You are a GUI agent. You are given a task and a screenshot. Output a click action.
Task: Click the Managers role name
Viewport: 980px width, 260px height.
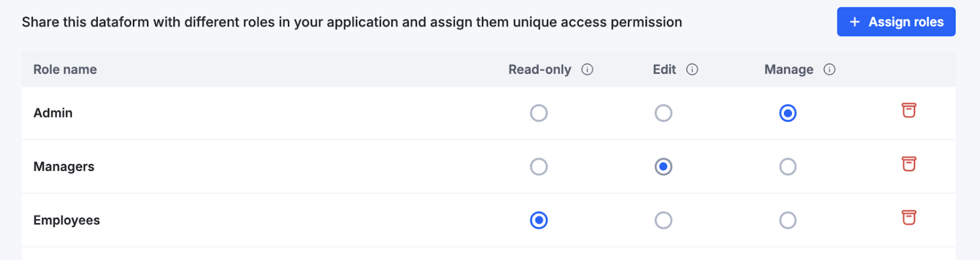(64, 167)
